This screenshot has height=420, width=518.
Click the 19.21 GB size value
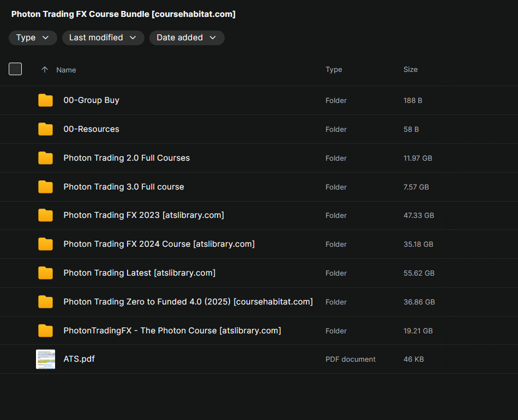[418, 331]
